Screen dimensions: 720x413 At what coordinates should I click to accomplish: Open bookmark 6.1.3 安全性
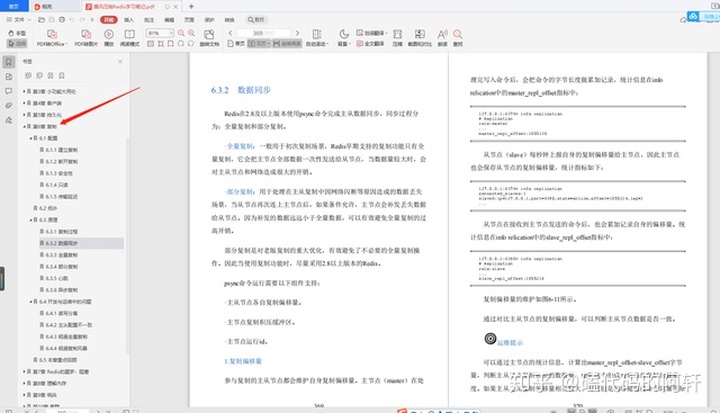56,173
